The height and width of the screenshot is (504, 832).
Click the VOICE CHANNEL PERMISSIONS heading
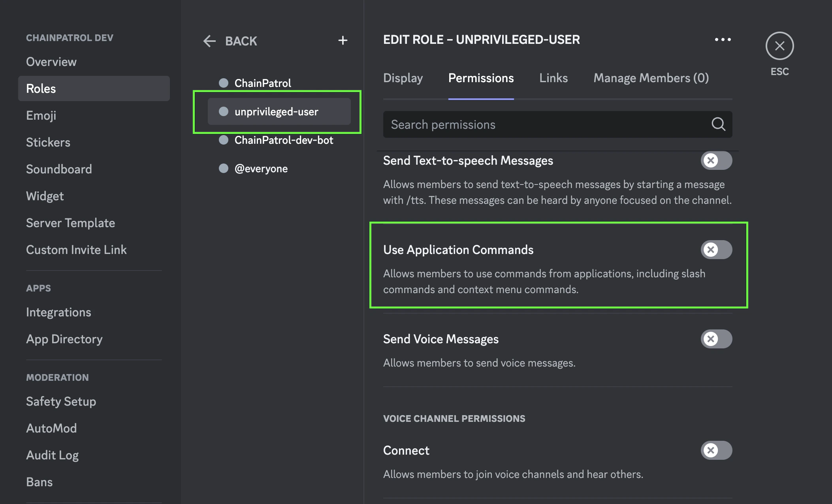click(454, 418)
